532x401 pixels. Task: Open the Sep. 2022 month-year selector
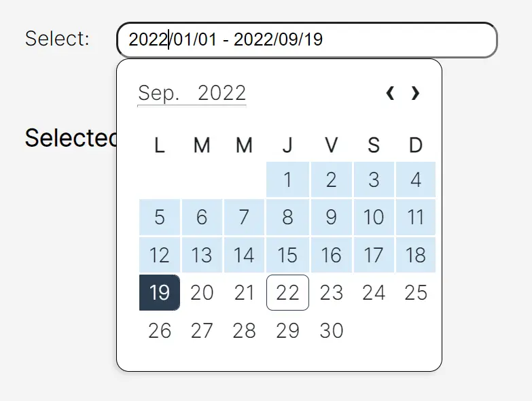point(192,93)
